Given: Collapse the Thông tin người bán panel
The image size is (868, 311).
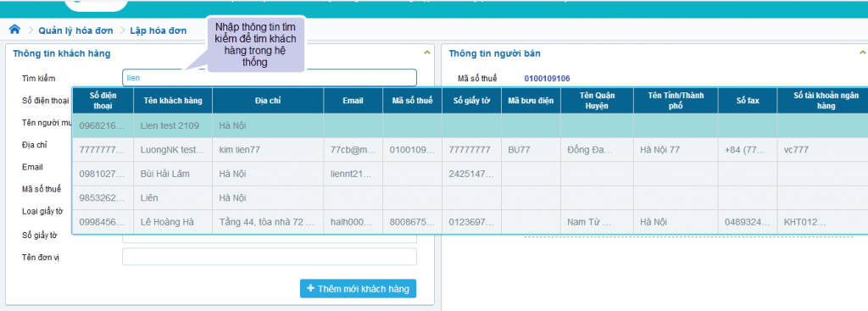Looking at the screenshot, I should (x=862, y=53).
